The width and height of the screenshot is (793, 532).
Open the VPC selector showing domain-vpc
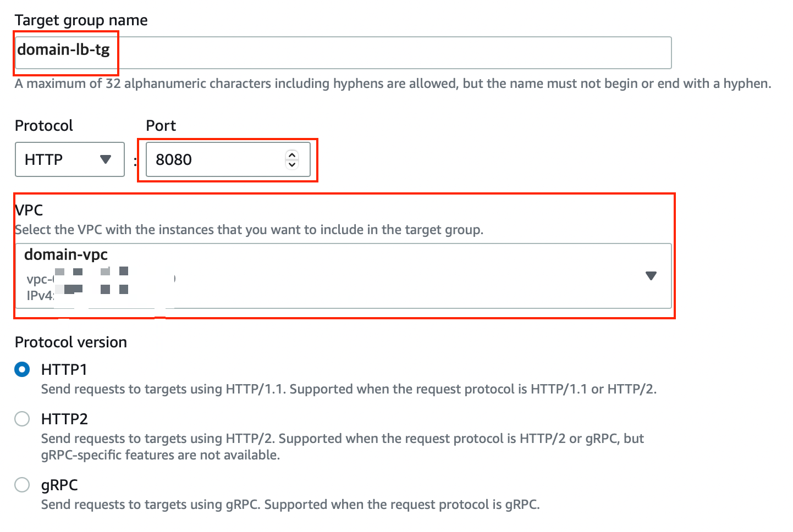click(343, 276)
